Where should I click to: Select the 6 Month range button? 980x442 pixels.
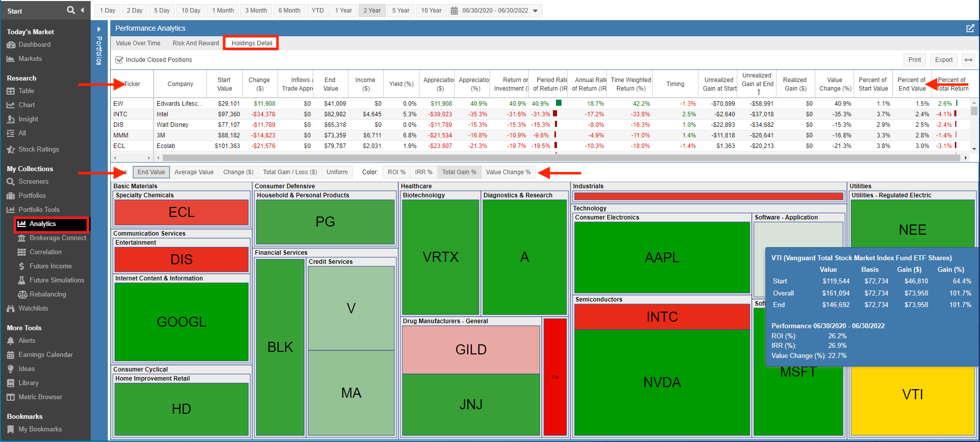pyautogui.click(x=289, y=11)
